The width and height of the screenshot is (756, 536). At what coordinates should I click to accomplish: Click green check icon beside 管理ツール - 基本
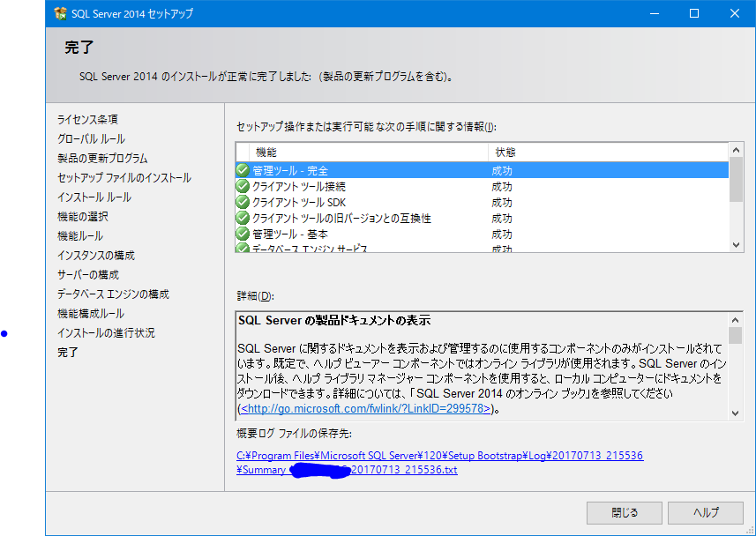pos(243,234)
